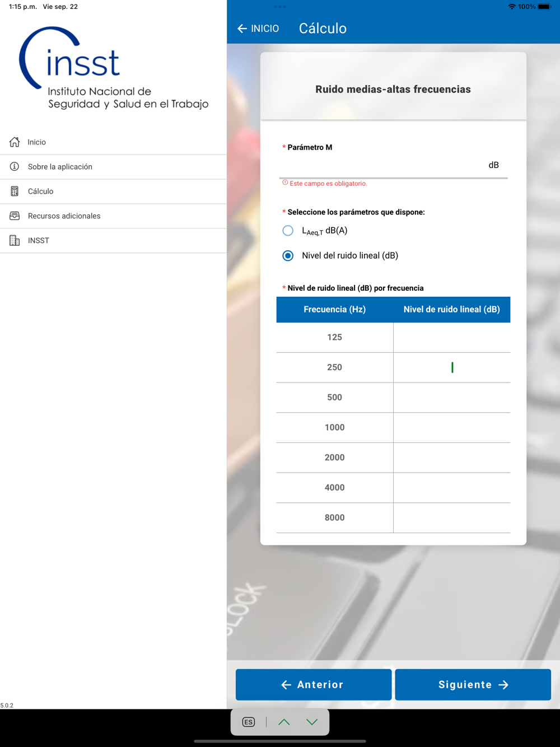Click the info icon beside Sobre la aplicación
This screenshot has width=560, height=747.
(15, 167)
